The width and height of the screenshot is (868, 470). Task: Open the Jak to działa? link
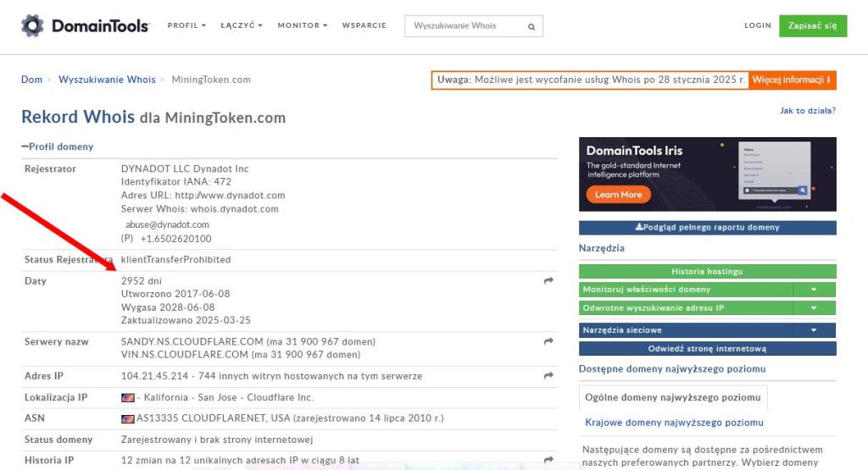click(808, 111)
